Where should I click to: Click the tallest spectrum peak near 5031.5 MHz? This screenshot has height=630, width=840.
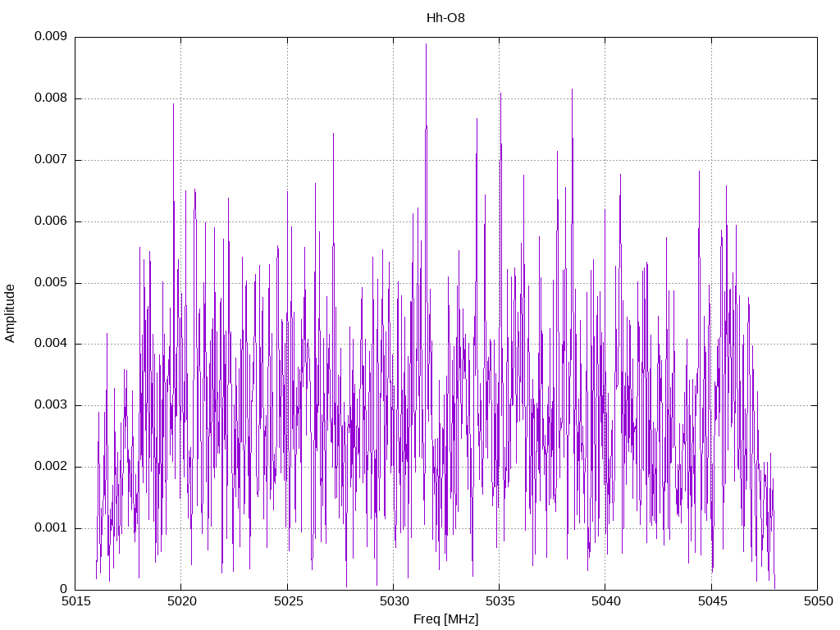click(426, 45)
